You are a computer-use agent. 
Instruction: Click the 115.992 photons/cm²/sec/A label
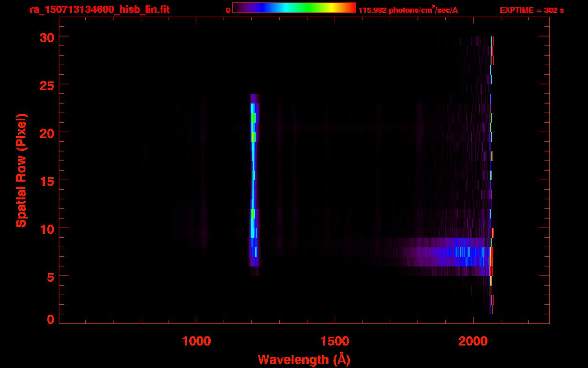point(408,10)
